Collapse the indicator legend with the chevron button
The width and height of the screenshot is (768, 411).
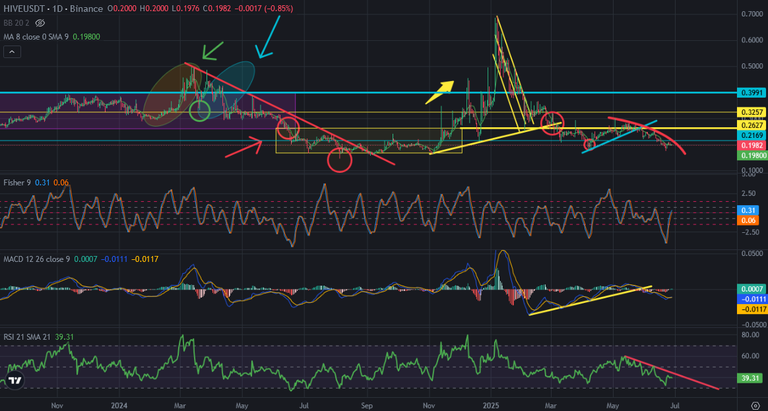point(12,52)
